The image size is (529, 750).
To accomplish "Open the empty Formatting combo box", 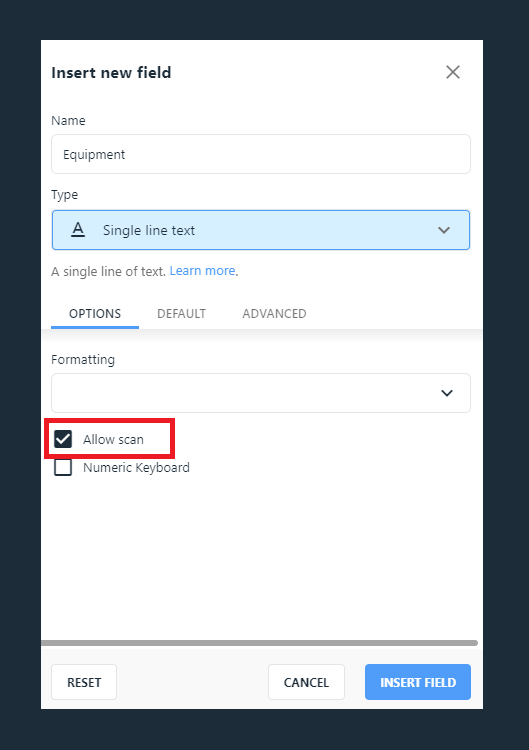I will pyautogui.click(x=261, y=393).
